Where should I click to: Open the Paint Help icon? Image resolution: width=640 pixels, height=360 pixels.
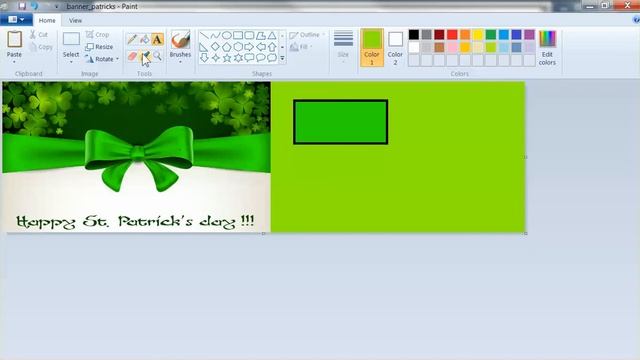[636, 20]
